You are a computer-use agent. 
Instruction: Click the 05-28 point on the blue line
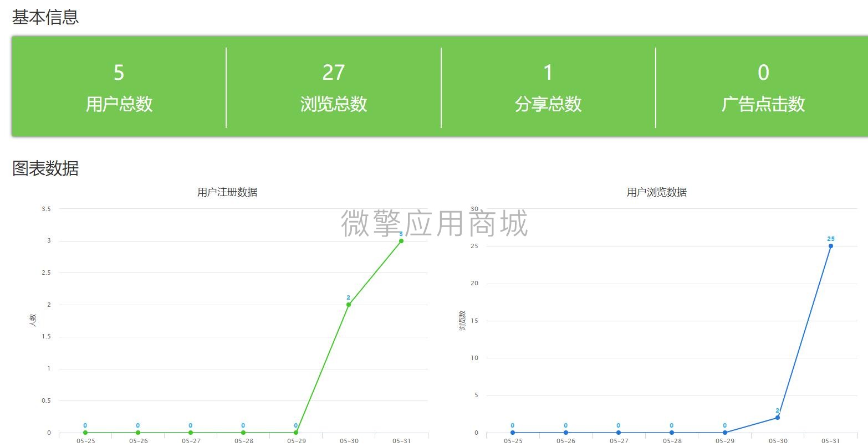[672, 433]
